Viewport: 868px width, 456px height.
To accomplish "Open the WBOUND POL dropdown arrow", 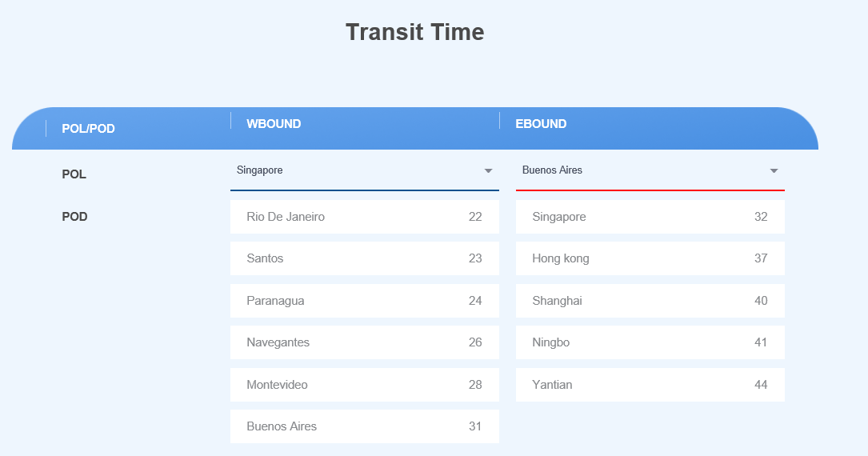I will tap(488, 170).
